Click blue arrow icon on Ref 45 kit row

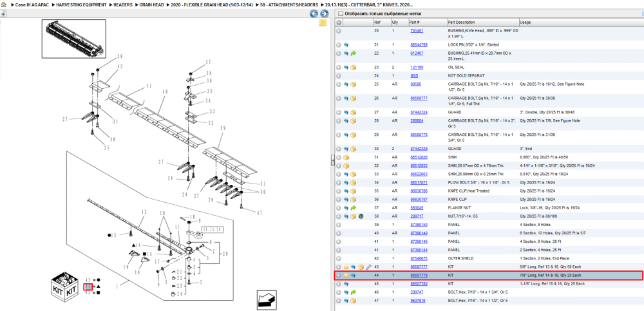pos(346,284)
